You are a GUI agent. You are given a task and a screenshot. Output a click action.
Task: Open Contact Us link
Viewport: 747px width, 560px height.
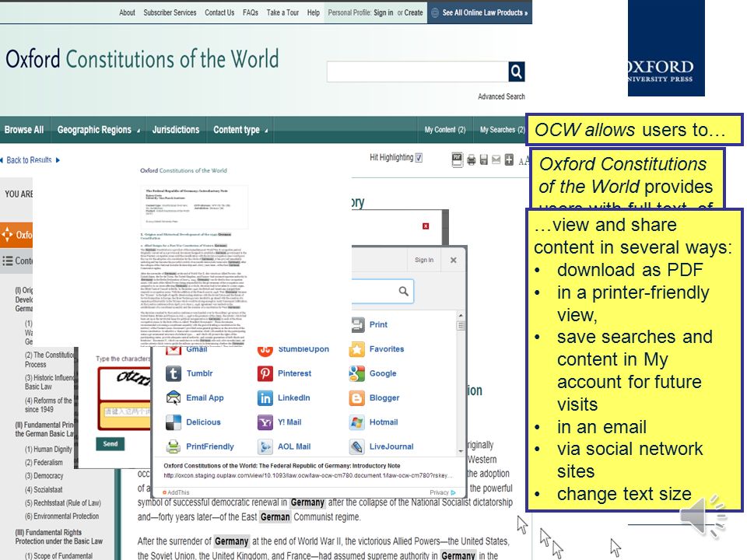pos(219,12)
